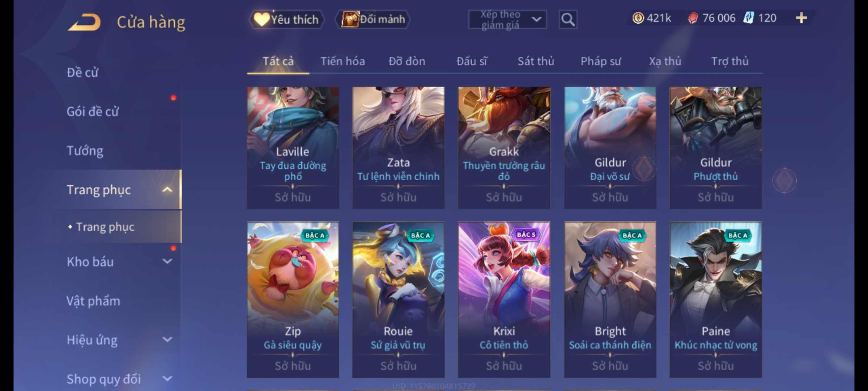Switch to the Tiến hóa tab
This screenshot has width=868, height=391.
click(x=342, y=61)
